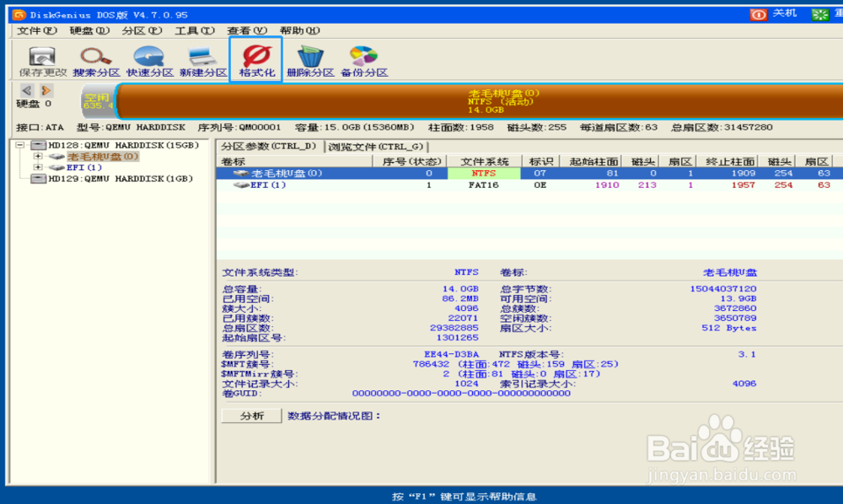Switch to 分区参数(CTRL_D) tab
This screenshot has height=504, width=843.
pos(270,146)
